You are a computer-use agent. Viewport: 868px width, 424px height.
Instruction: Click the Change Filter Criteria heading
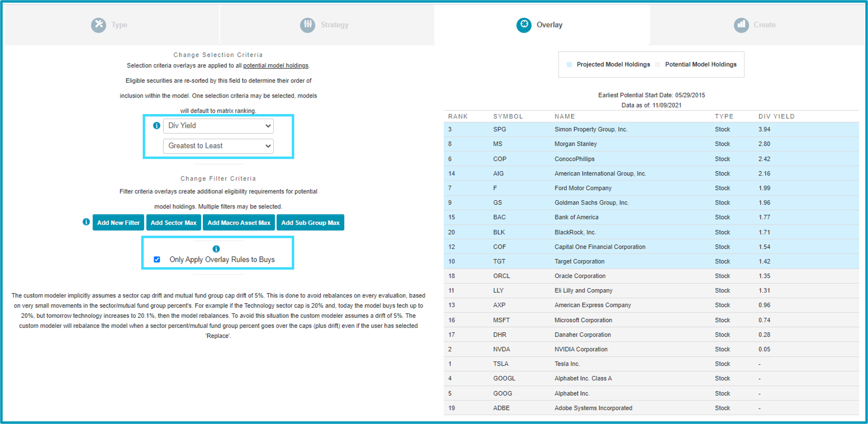point(218,179)
